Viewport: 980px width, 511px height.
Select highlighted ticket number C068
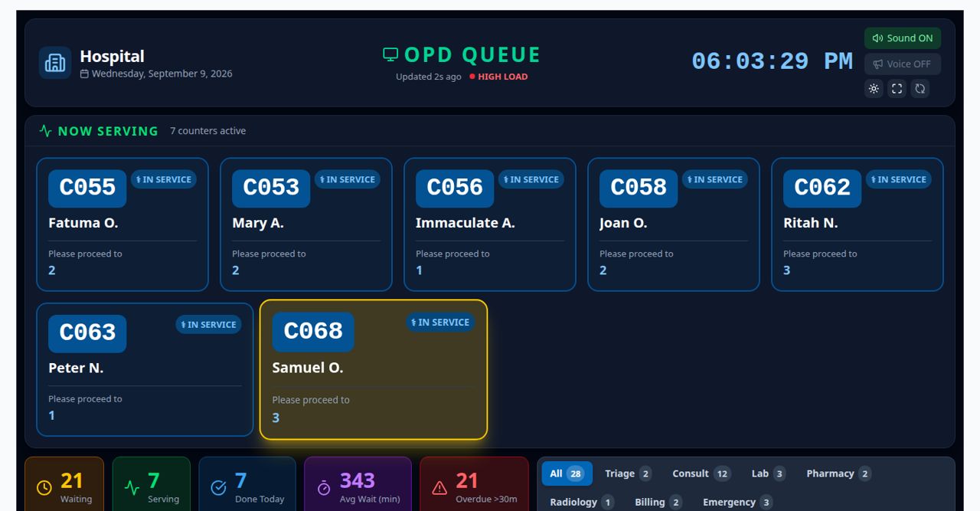313,332
